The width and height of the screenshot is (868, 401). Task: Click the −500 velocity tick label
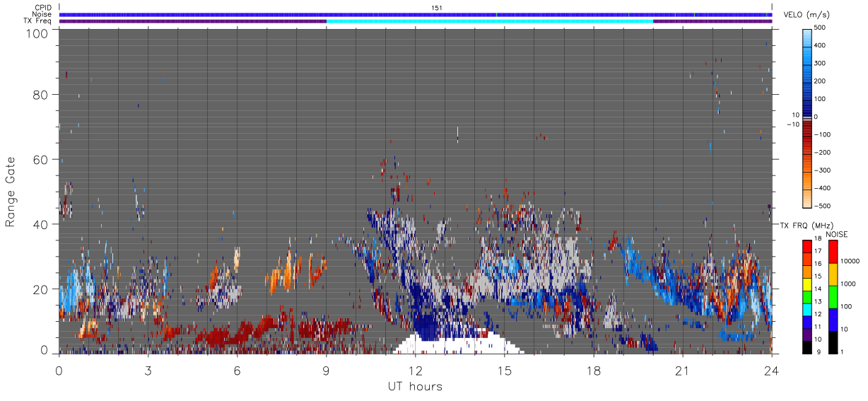click(821, 207)
